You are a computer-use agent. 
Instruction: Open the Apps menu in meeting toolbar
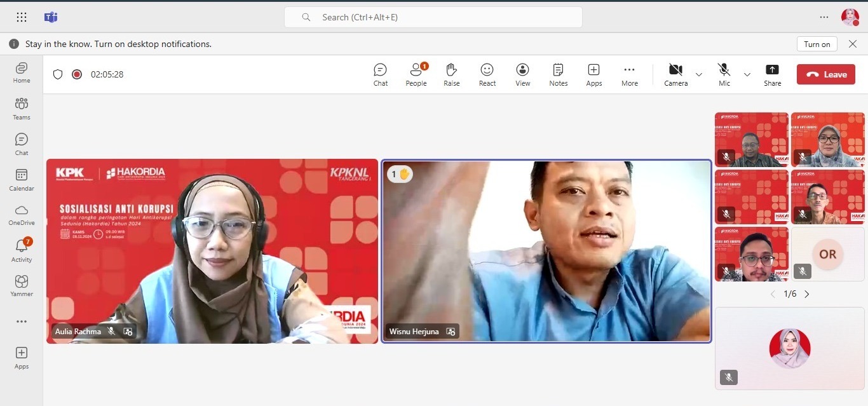coord(593,74)
